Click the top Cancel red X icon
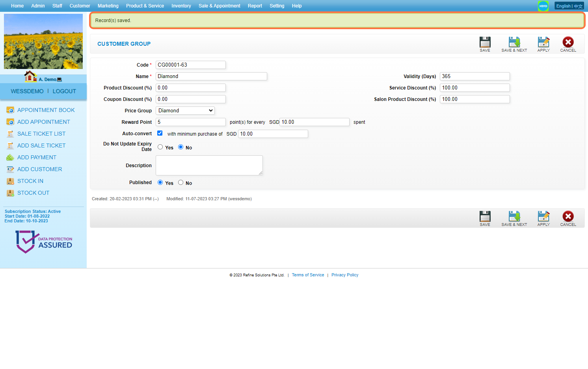 point(568,42)
